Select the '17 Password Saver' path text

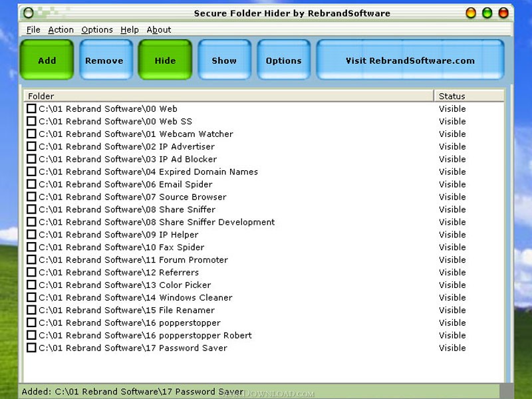(x=133, y=348)
